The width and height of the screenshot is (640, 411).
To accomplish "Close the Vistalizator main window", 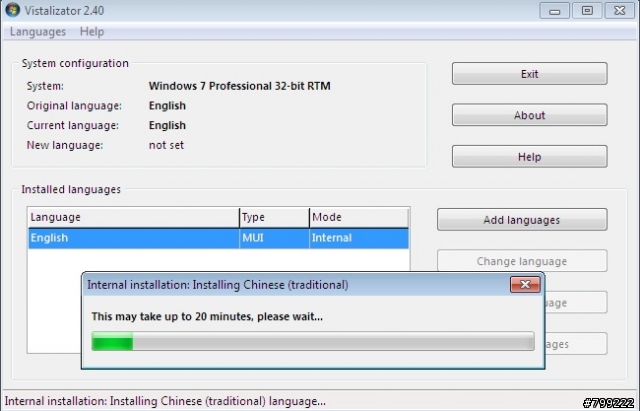I will point(620,11).
